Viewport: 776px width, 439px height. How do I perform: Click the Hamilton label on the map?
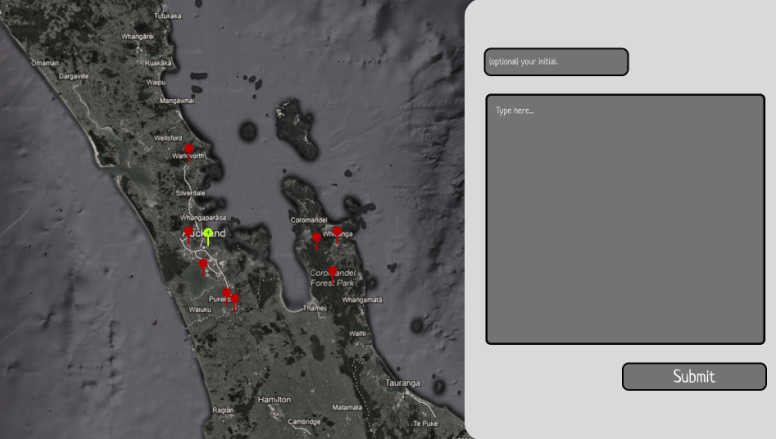click(274, 399)
